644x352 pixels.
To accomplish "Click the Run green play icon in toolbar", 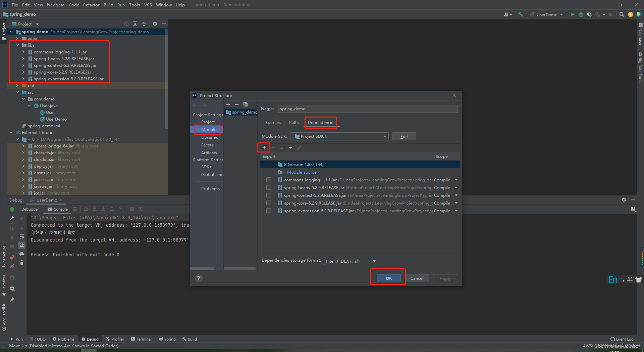I will (572, 14).
